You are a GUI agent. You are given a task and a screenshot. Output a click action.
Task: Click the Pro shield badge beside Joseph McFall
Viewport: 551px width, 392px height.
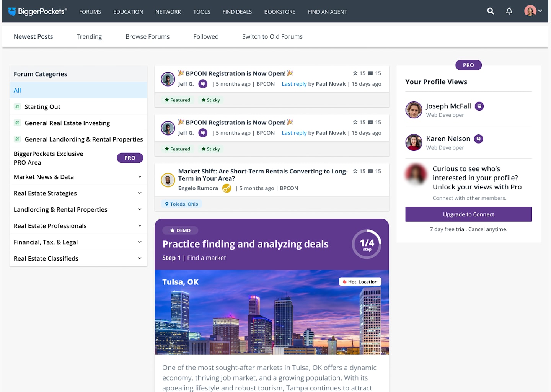point(479,106)
